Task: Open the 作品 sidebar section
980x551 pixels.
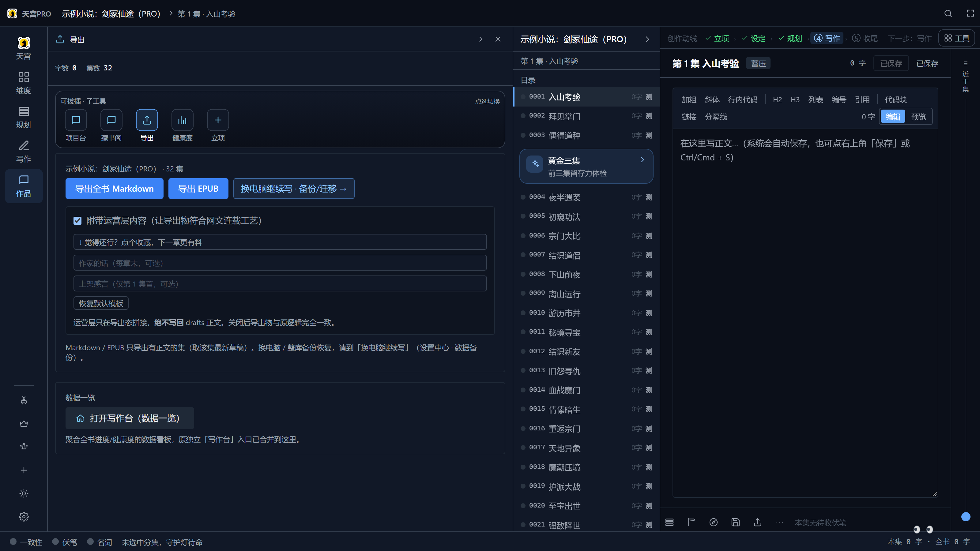Action: [24, 186]
